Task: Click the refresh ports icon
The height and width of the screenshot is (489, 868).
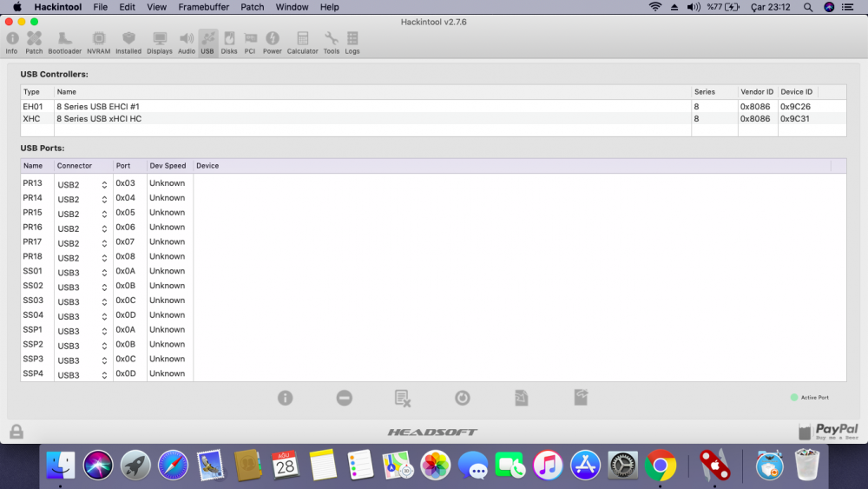Action: pyautogui.click(x=463, y=398)
